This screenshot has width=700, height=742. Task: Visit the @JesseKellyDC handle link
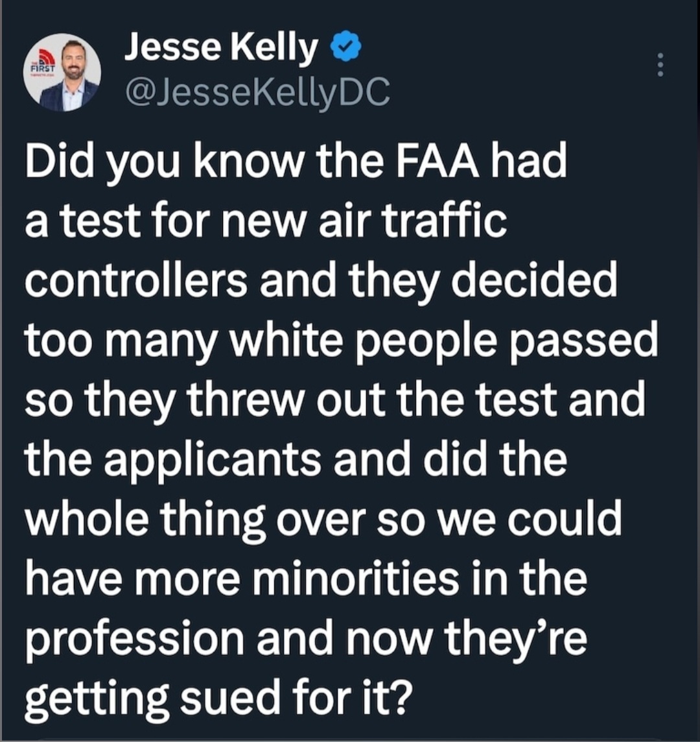pyautogui.click(x=258, y=92)
